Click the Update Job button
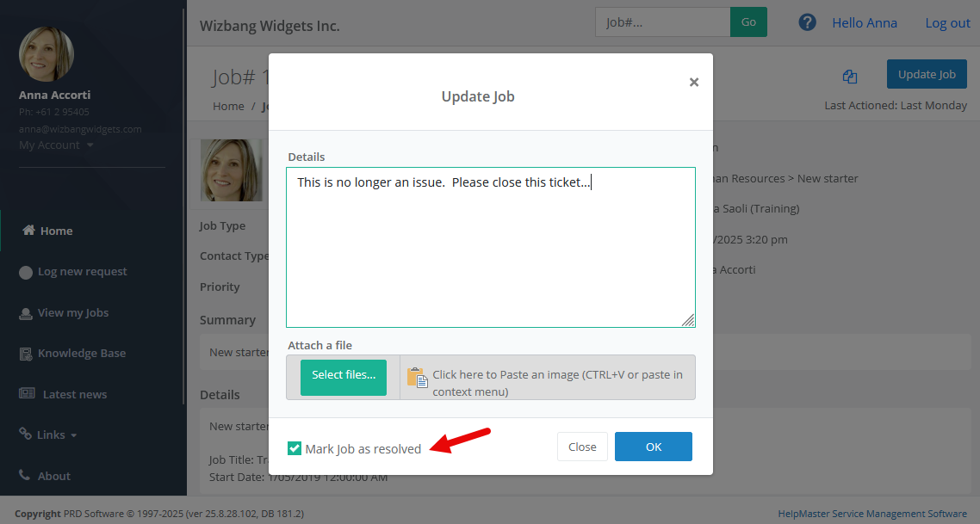 pyautogui.click(x=927, y=74)
